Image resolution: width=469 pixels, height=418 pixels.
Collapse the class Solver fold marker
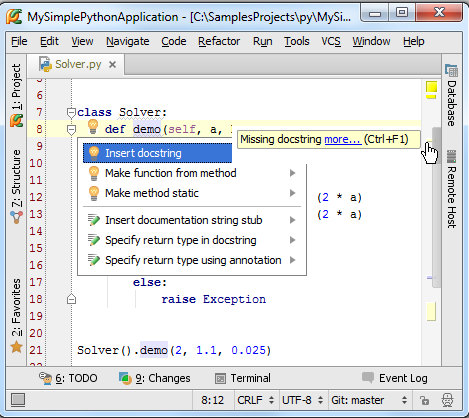(71, 112)
